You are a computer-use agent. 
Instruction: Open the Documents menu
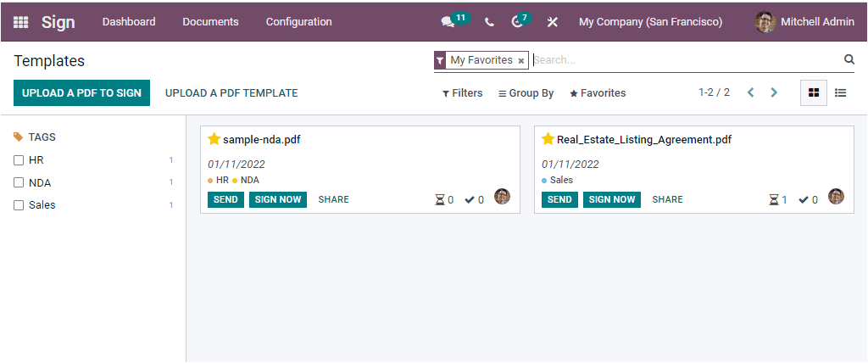(x=210, y=22)
